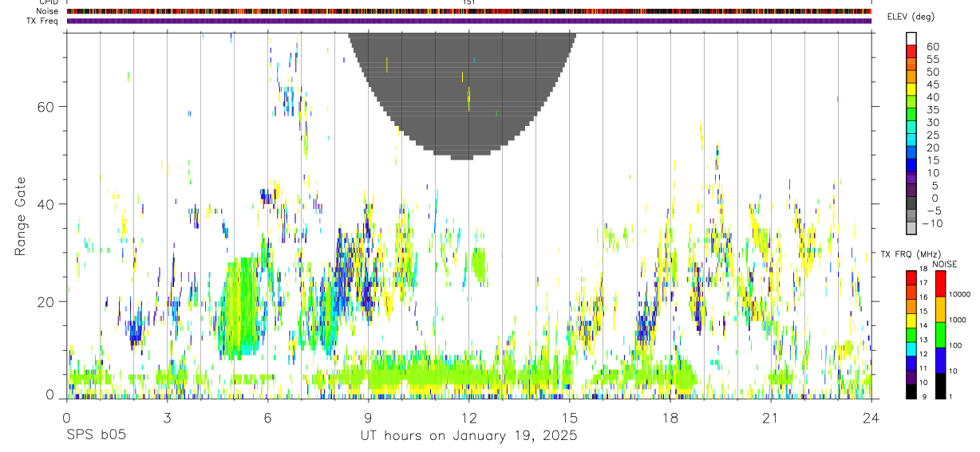Click the '9' tick label on the UT hours axis
Screen dimensions: 980x452
368,419
